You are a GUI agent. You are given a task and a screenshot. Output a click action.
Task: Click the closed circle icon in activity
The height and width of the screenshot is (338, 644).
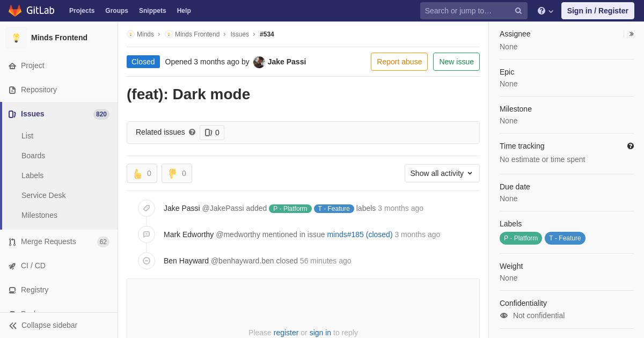147,261
